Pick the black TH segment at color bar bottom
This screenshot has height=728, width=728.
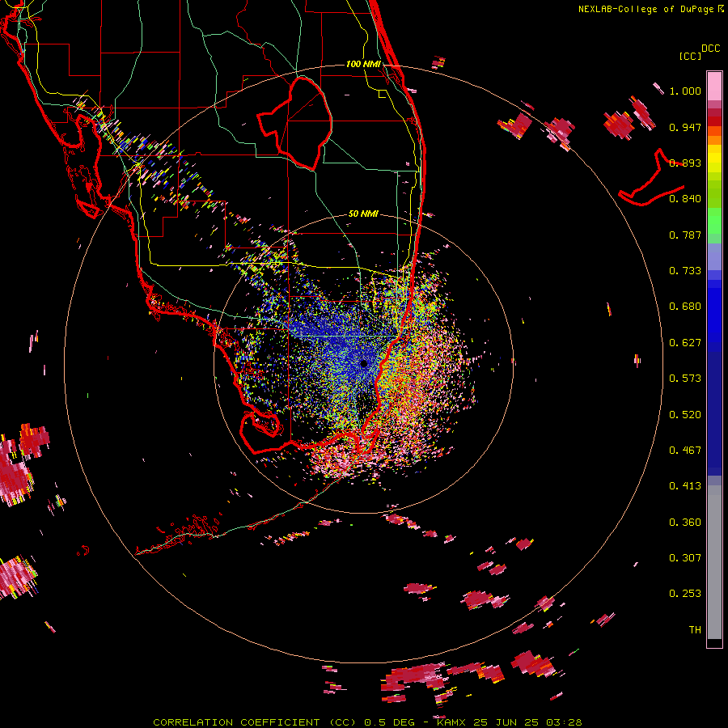coord(714,642)
